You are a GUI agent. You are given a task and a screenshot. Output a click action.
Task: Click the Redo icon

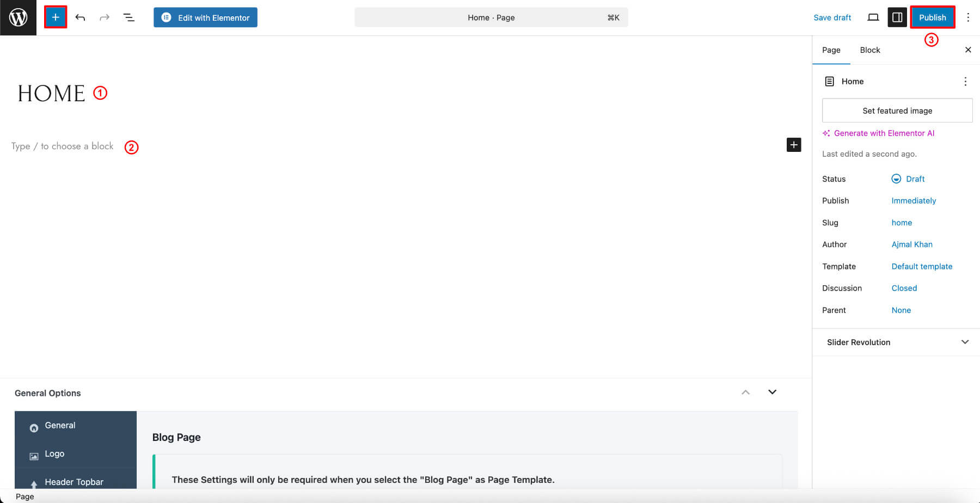pos(104,17)
